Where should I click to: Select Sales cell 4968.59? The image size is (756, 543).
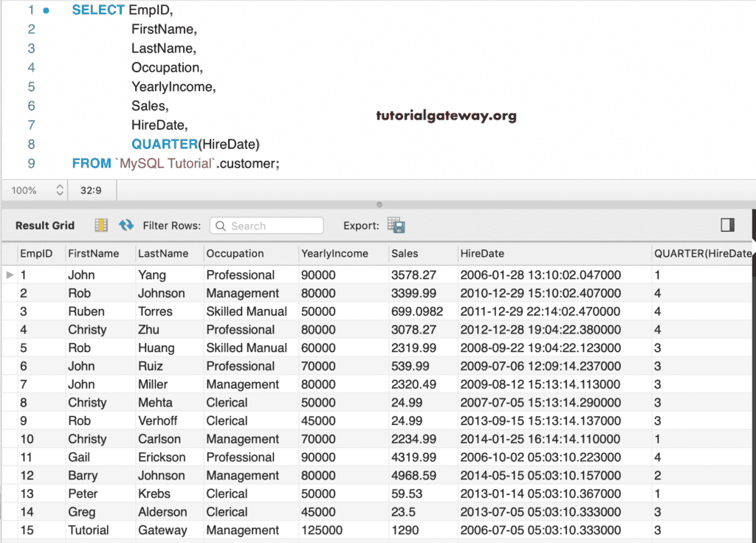coord(423,476)
